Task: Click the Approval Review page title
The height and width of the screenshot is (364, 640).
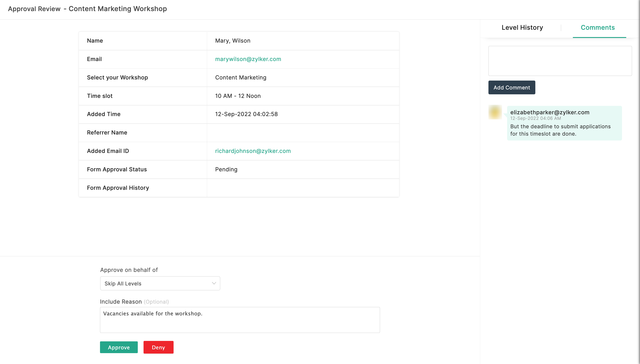Action: coord(87,9)
